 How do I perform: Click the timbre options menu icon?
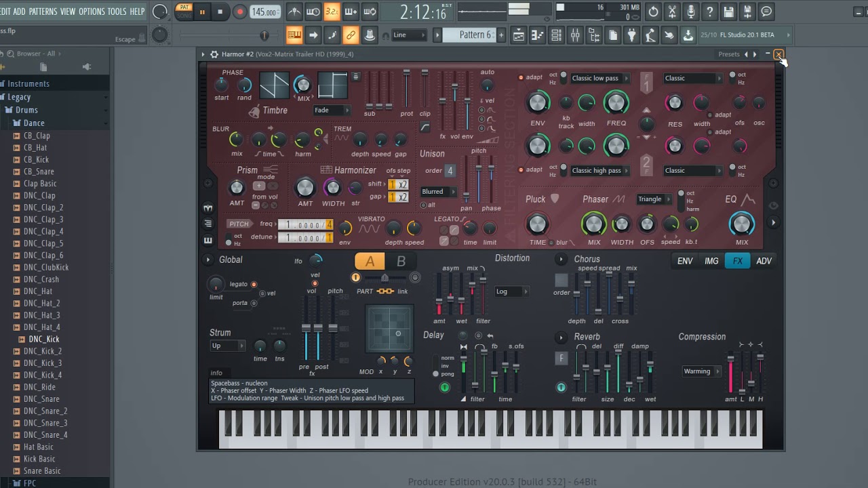355,77
